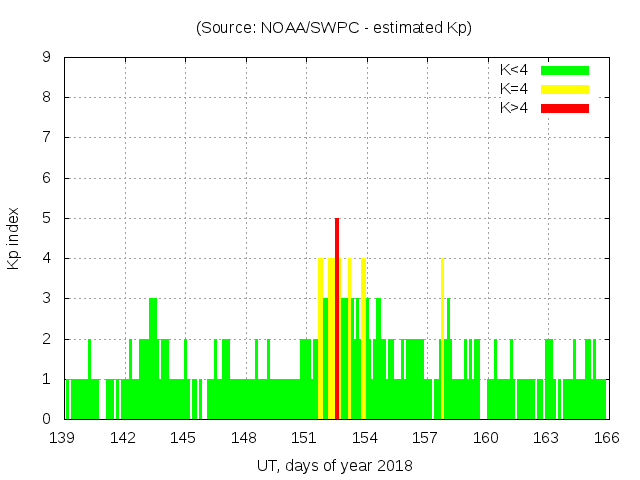The height and width of the screenshot is (480, 640).
Task: Click the NOAA/SWPC source title text
Action: [334, 28]
